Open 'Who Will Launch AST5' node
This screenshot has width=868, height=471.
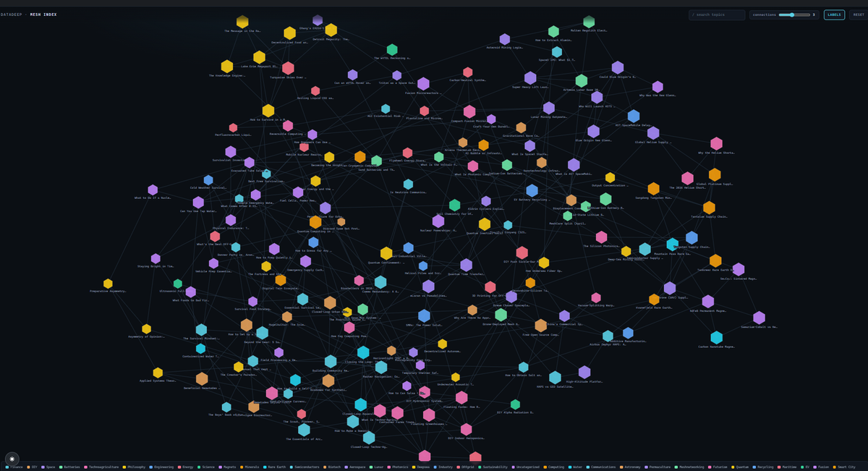click(x=597, y=98)
